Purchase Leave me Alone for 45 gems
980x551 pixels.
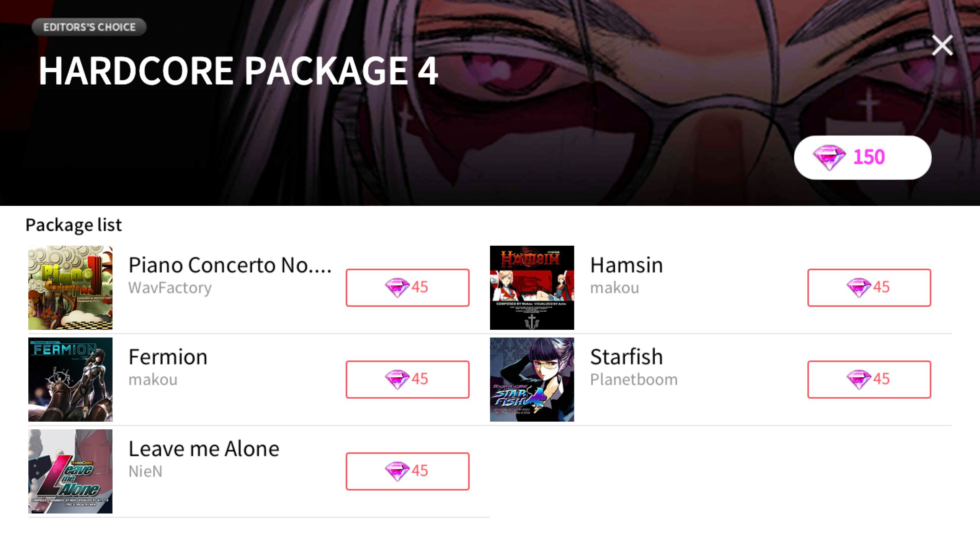(x=407, y=471)
